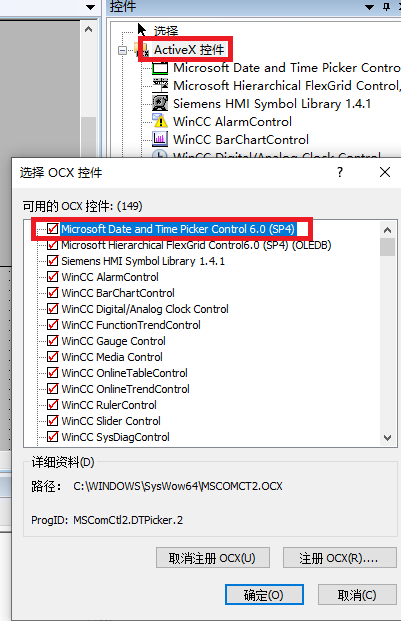Pick the WinCC BarChartControl chart icon

[160, 139]
